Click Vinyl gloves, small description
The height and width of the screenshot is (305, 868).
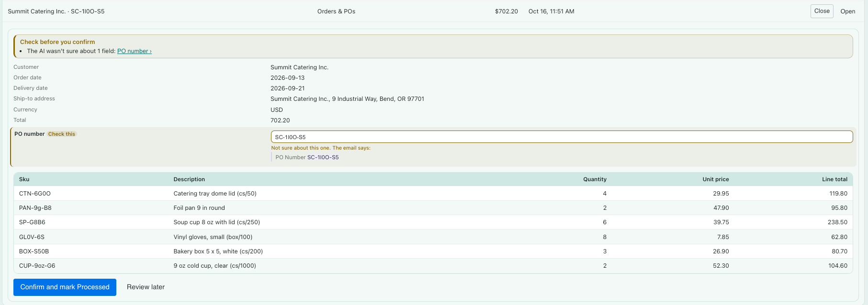[213, 237]
